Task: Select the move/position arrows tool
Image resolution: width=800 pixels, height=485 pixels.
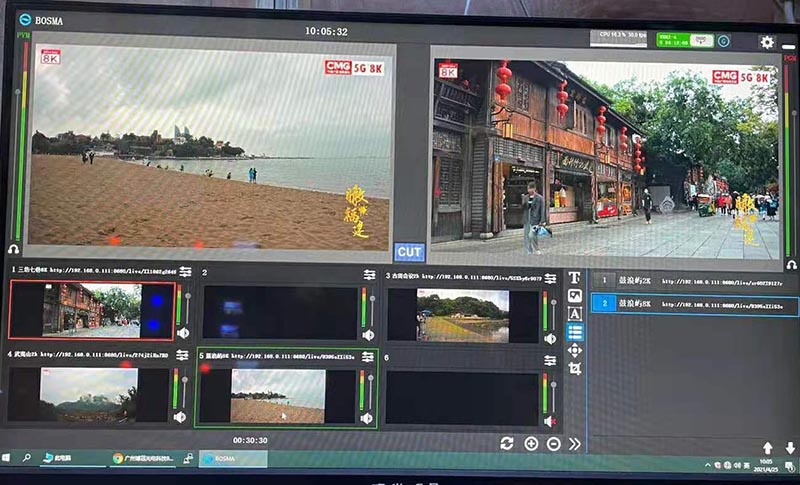Action: coord(575,350)
